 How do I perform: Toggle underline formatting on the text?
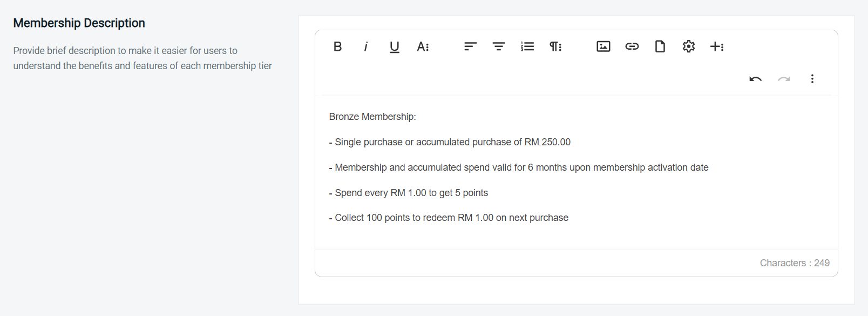point(394,46)
